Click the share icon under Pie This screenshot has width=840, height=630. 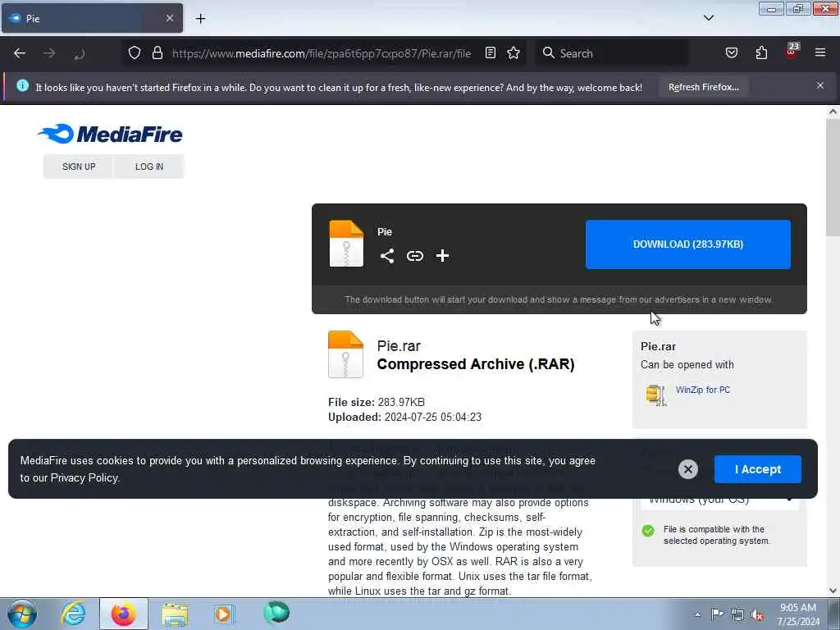point(387,256)
